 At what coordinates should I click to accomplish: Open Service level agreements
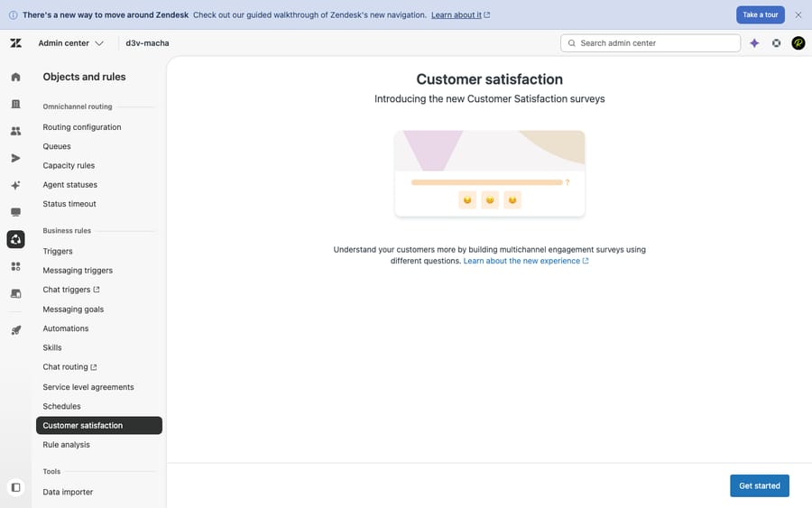click(x=88, y=387)
